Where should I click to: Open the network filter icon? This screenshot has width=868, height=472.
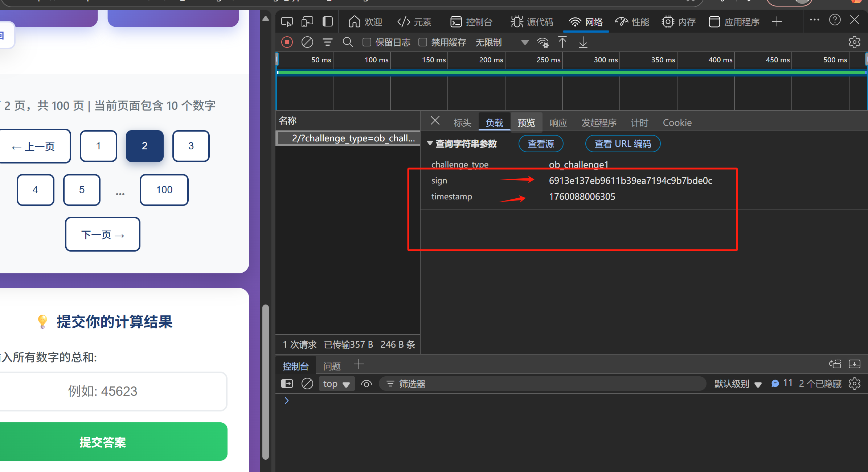point(327,42)
